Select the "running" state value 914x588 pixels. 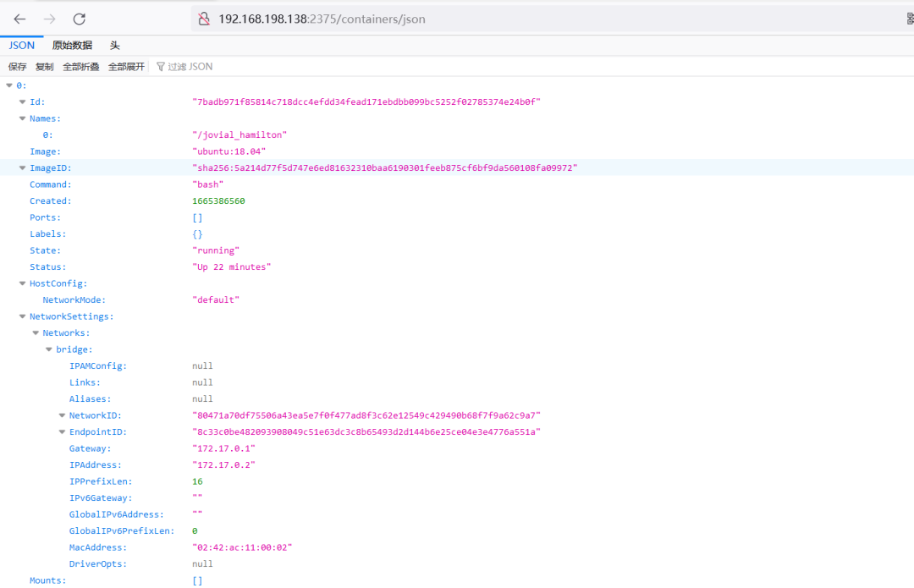click(x=216, y=250)
